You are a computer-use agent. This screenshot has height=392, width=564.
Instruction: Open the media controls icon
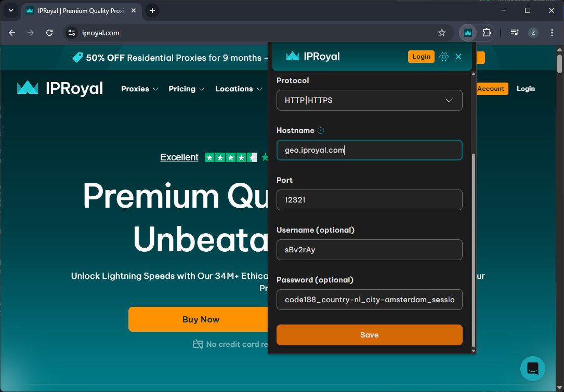tap(514, 33)
